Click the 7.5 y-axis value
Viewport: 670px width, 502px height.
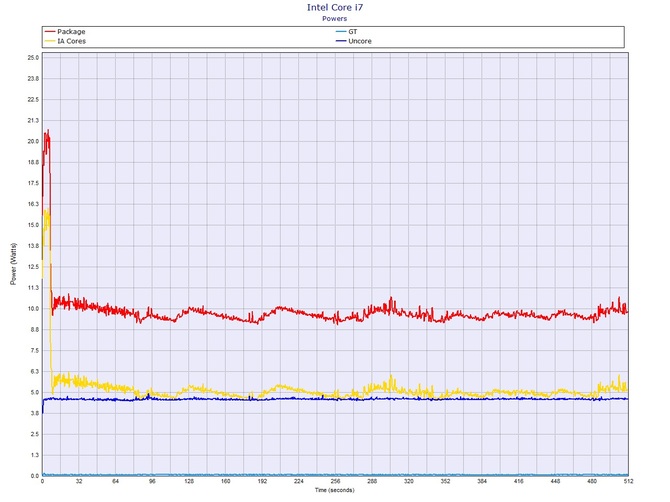click(x=35, y=351)
